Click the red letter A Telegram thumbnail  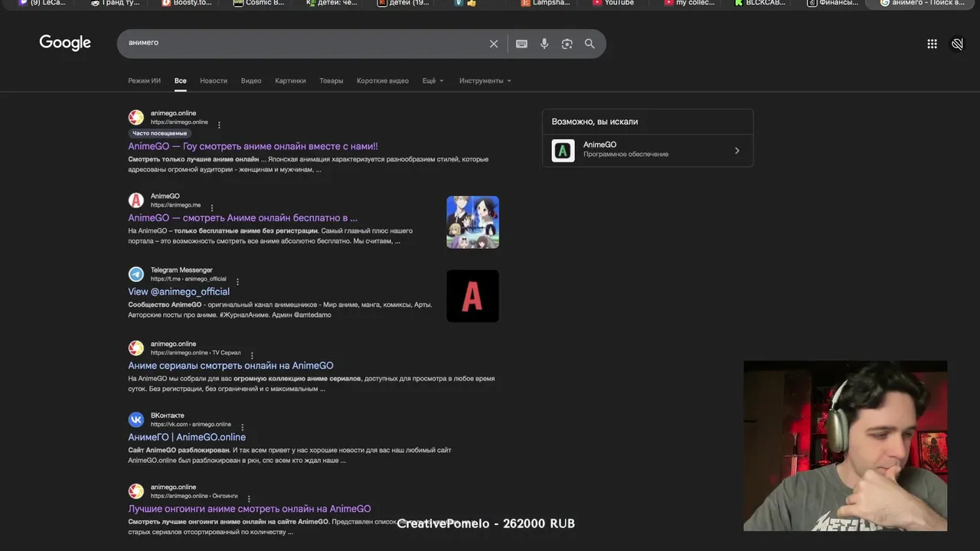472,296
